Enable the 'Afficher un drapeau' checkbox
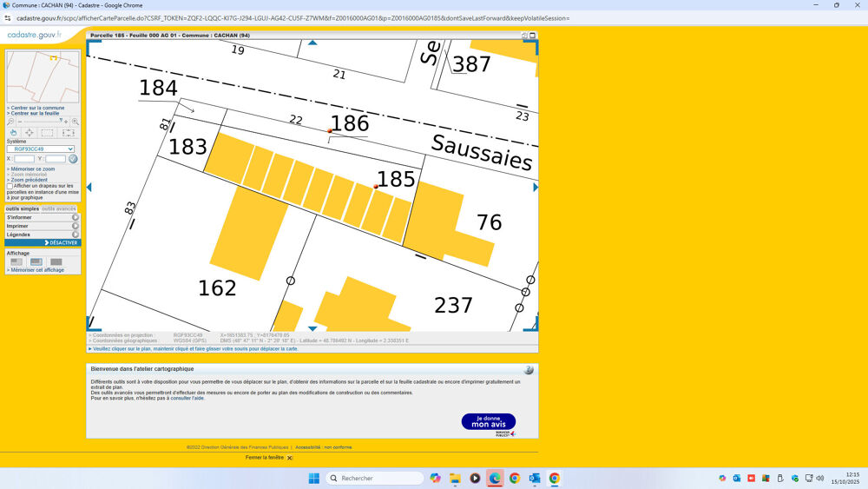The image size is (868, 489). (10, 186)
